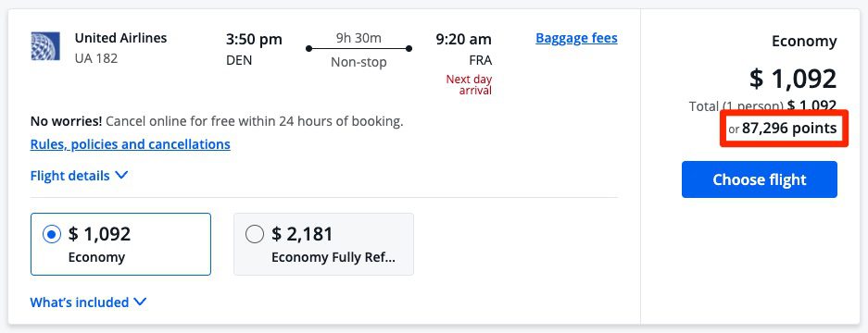Click the 9h 30m Non-stop duration line
Image resolution: width=868 pixels, height=333 pixels.
tap(359, 50)
